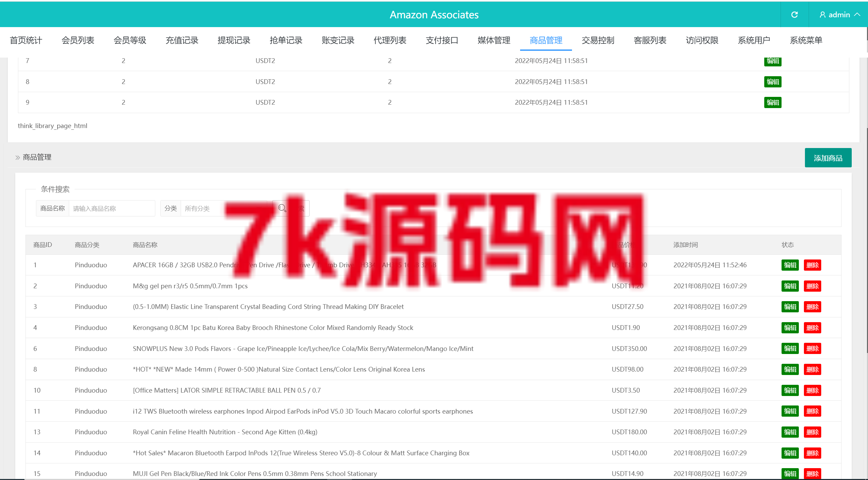Viewport: 868px width, 480px height.
Task: Focus the 商品名称 search input
Action: point(112,208)
